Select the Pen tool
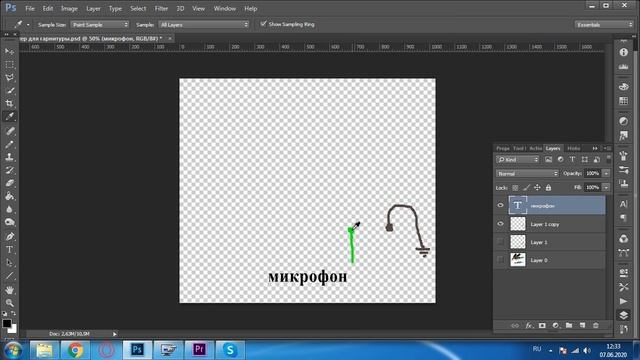 [9, 237]
